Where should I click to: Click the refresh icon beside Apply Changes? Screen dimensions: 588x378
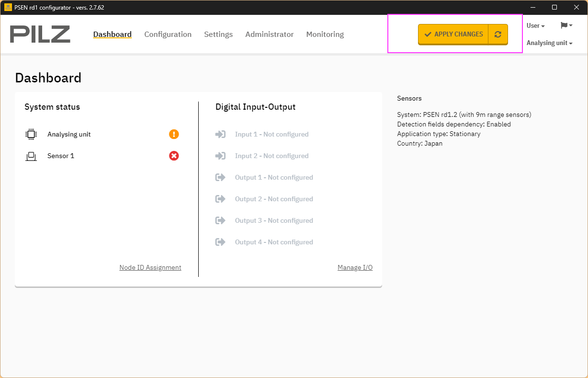pyautogui.click(x=498, y=34)
